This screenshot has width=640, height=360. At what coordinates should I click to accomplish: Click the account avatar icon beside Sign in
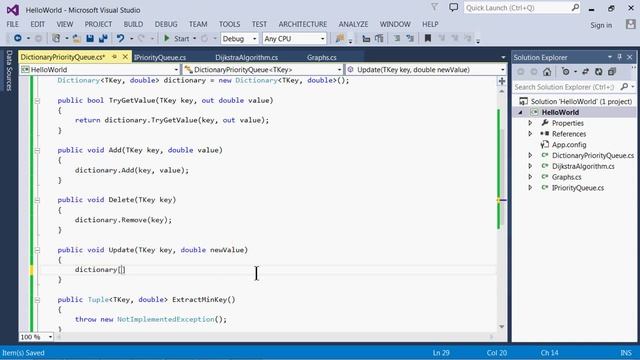pos(631,24)
